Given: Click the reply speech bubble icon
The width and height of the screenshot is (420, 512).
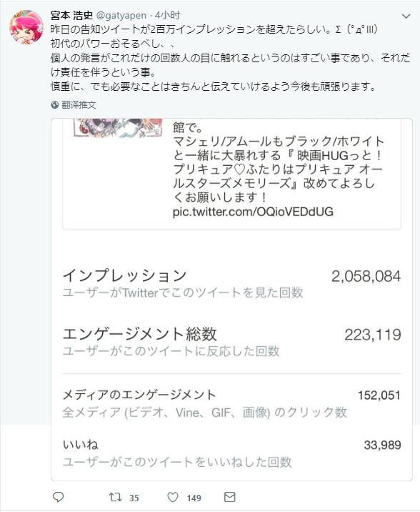Looking at the screenshot, I should (x=59, y=497).
